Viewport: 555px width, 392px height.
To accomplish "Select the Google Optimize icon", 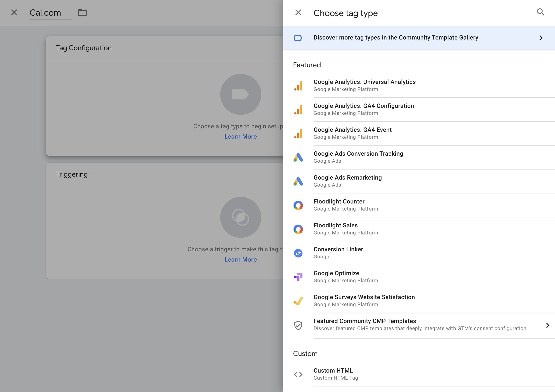I will [298, 276].
